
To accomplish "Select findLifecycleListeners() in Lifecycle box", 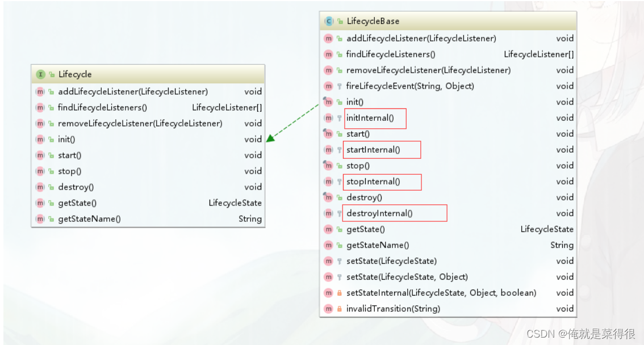I will (x=102, y=107).
